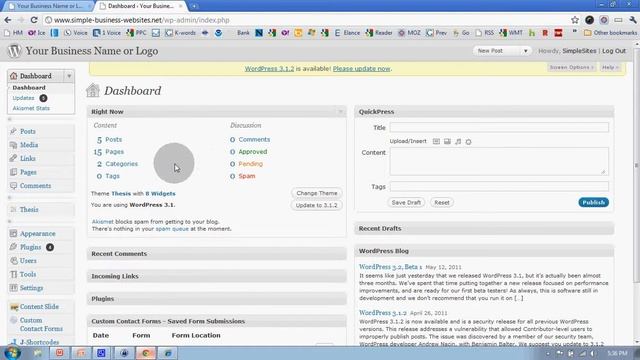Click the browser address bar

click(306, 20)
